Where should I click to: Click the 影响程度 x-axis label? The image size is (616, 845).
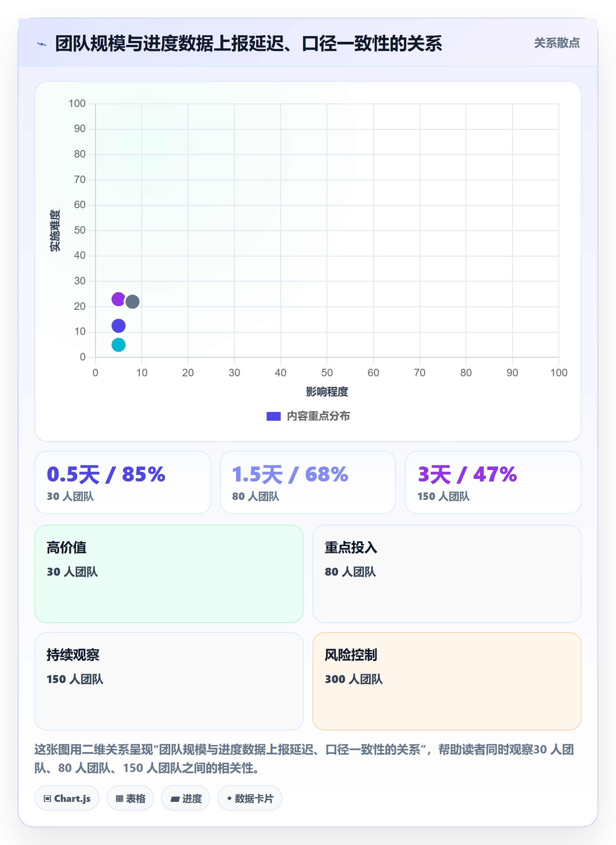pos(327,392)
